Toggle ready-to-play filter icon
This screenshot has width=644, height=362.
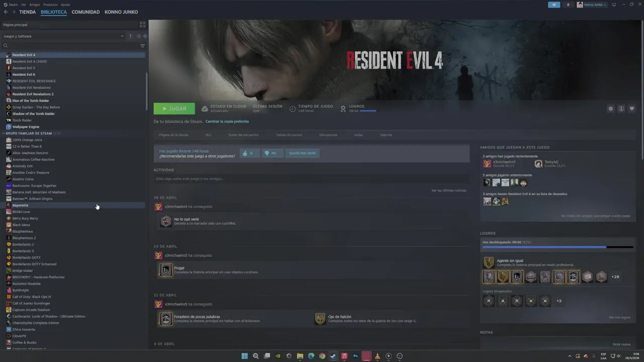[145, 36]
